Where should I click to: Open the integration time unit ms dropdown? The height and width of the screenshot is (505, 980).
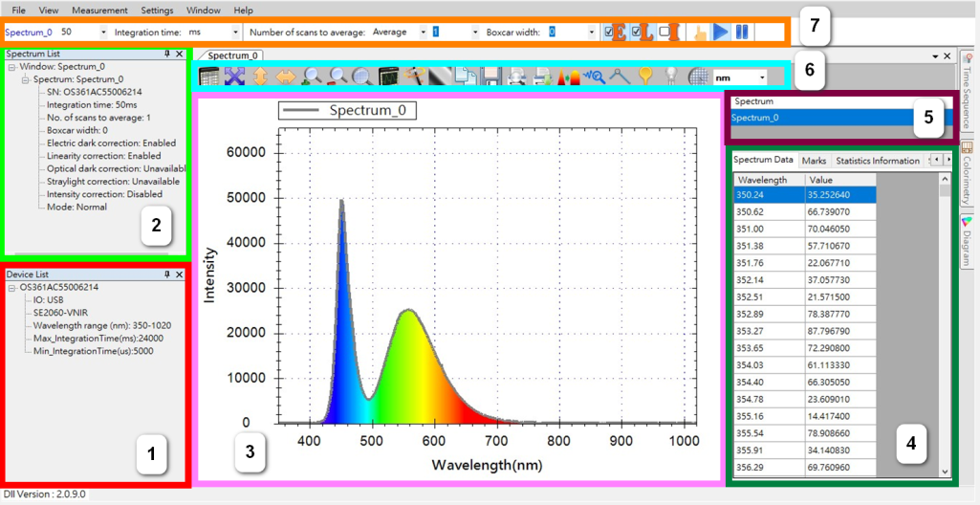coord(235,33)
